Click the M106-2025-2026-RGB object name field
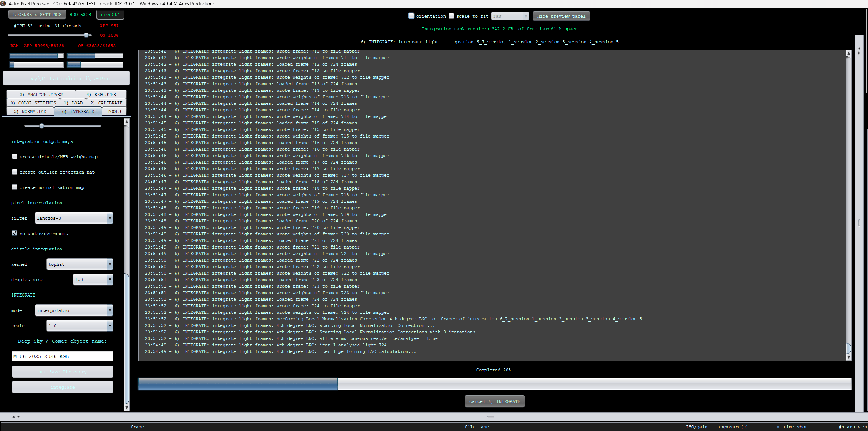The image size is (868, 431). coord(63,356)
